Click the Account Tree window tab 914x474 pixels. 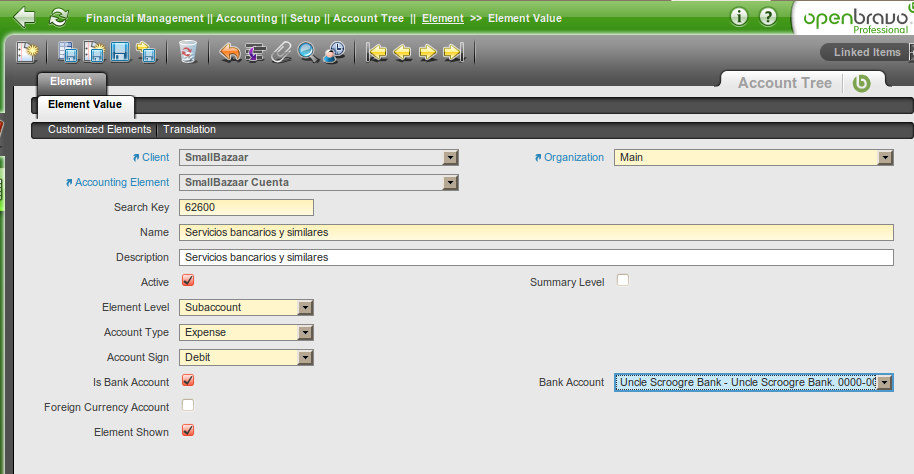tap(785, 83)
